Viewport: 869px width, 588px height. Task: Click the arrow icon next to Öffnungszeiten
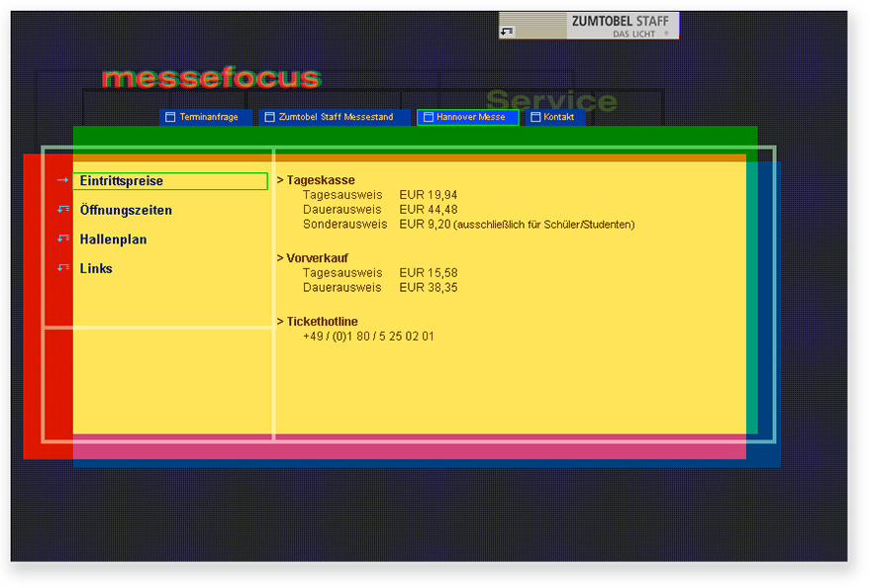coord(63,209)
